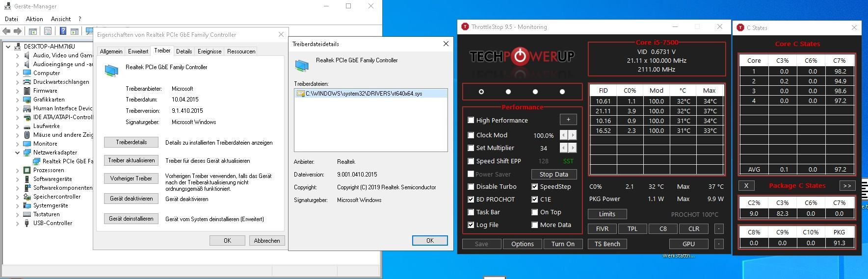
Task: Click the TS Bench button
Action: point(607,244)
